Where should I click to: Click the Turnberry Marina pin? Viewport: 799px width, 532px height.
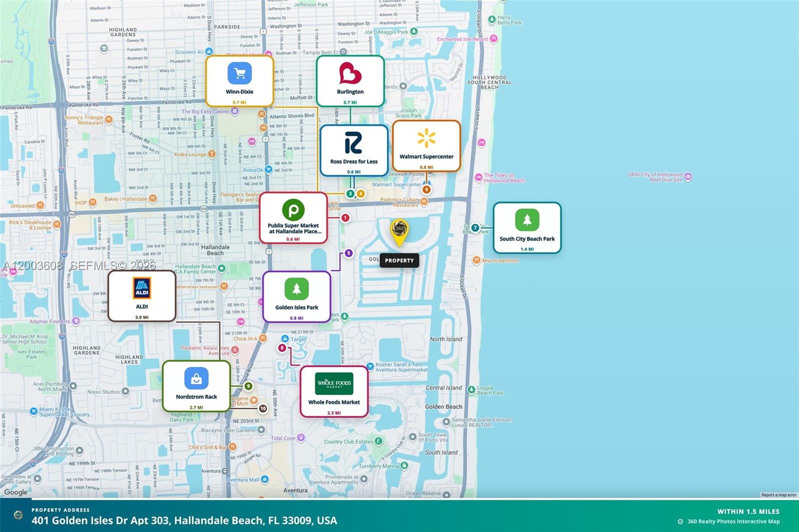click(x=404, y=466)
